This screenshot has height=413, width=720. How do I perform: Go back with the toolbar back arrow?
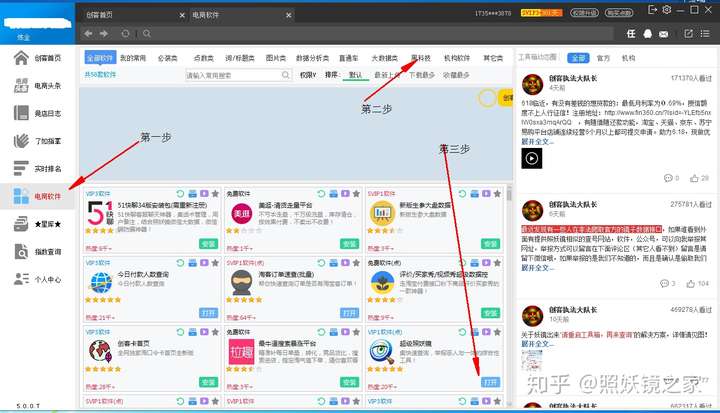88,34
